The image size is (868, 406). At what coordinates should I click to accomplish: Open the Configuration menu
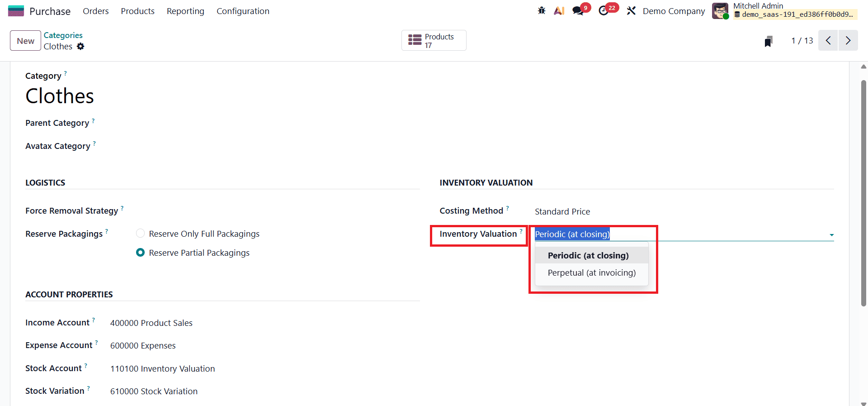243,11
